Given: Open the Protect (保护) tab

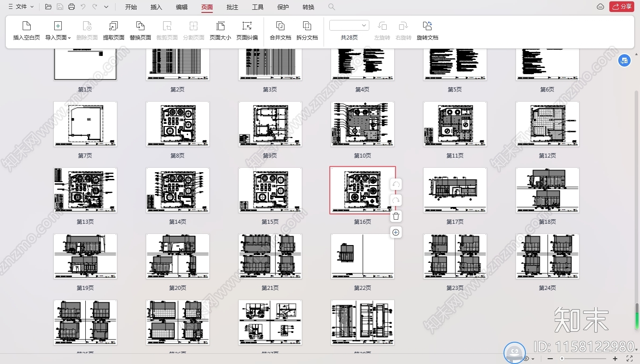Looking at the screenshot, I should (x=283, y=7).
